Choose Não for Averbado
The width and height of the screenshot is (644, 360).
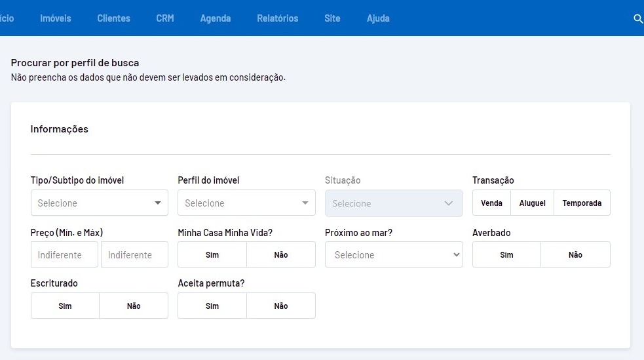575,255
